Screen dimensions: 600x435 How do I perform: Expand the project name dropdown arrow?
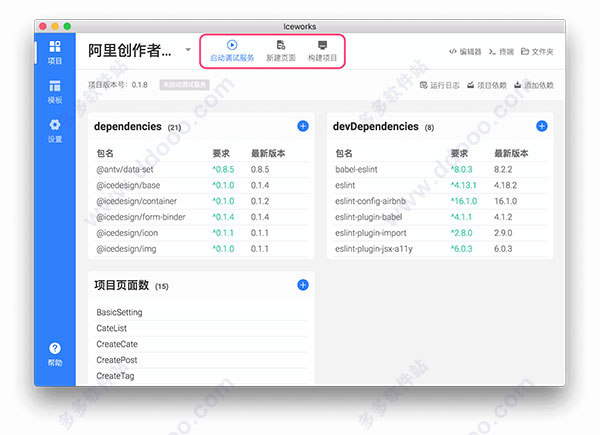click(188, 49)
